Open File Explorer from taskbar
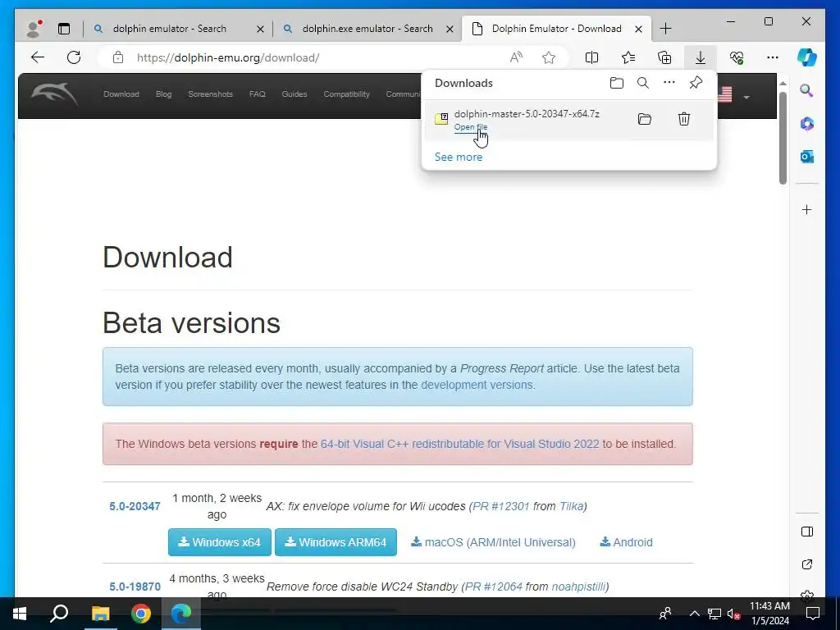Screen dimensions: 840x630 pos(100,614)
